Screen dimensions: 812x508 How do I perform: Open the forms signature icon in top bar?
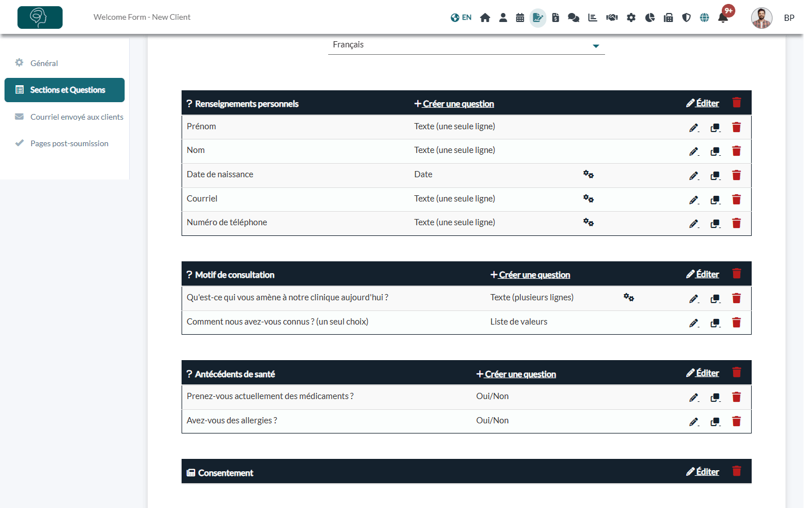pyautogui.click(x=538, y=18)
